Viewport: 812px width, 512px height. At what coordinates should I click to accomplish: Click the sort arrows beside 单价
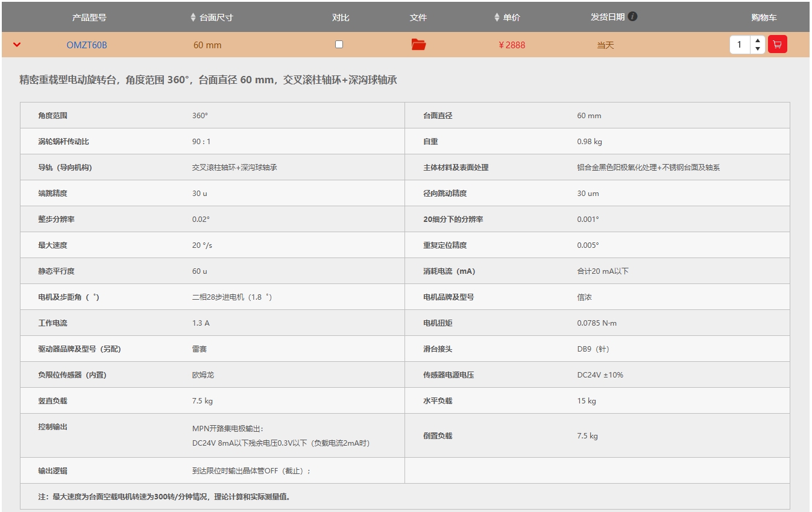pyautogui.click(x=497, y=17)
